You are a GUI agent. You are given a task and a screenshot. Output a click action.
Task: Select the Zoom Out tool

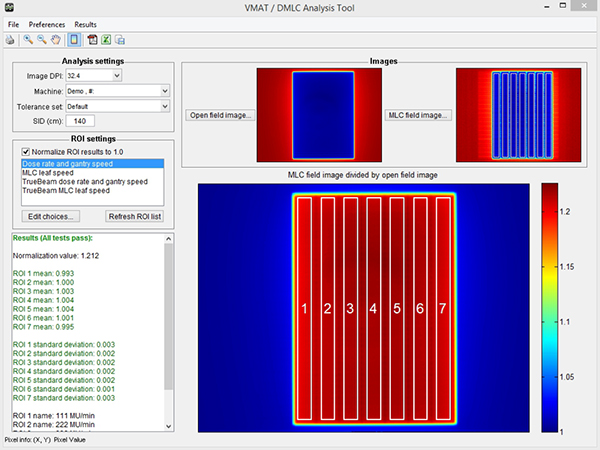coord(41,40)
